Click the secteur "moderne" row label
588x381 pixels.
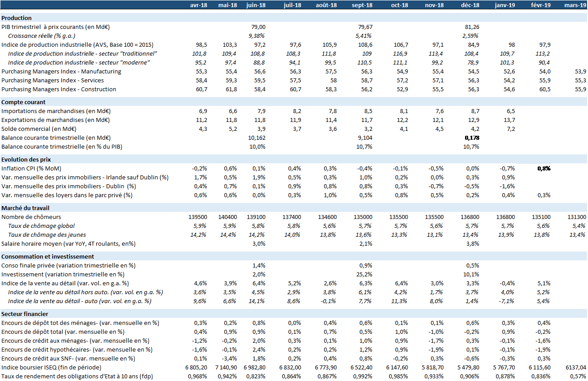point(79,63)
